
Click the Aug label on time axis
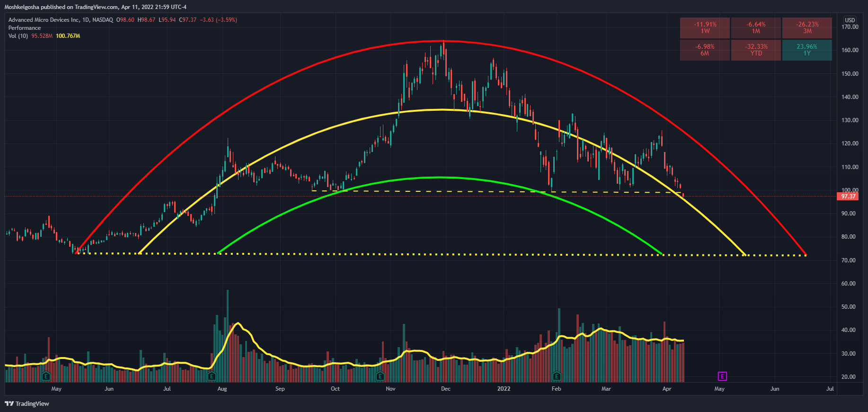tap(222, 389)
